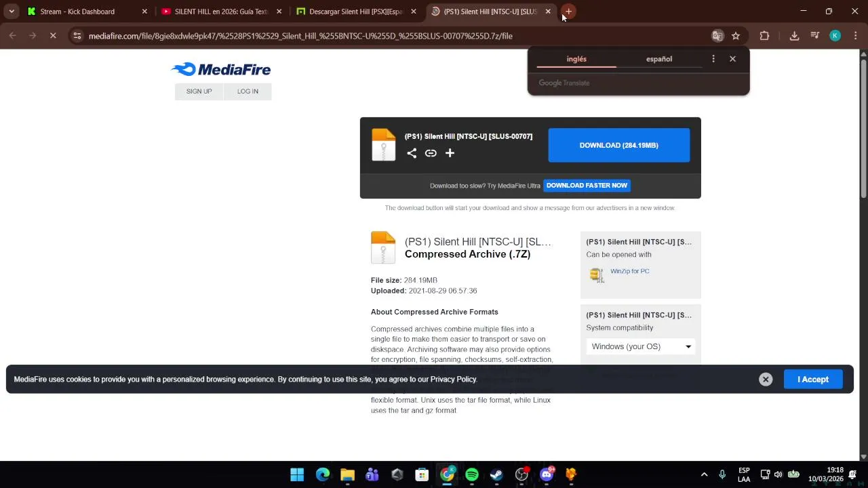This screenshot has height=488, width=868.
Task: Click DOWNLOAD (284.19MB) button
Action: [x=619, y=145]
